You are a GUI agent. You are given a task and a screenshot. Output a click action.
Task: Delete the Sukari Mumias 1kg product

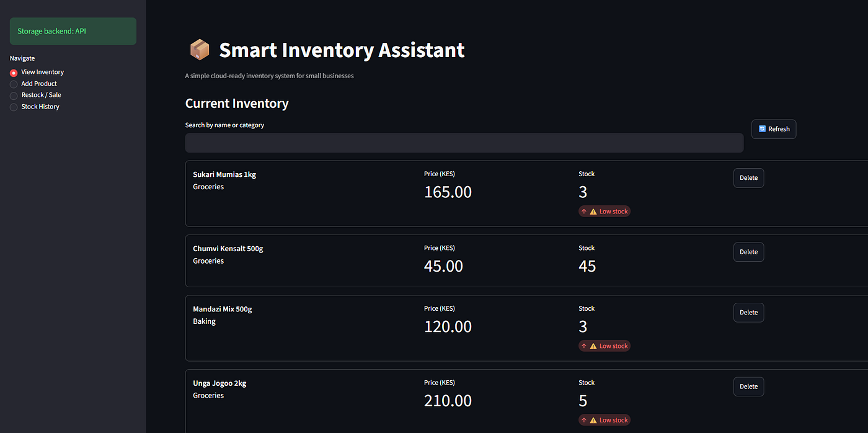click(748, 178)
